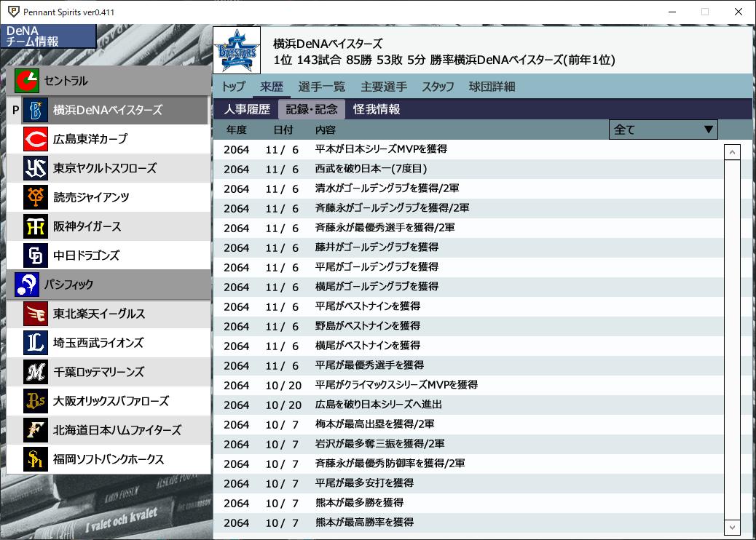756x540 pixels.
Task: Minimize the Pennant Spirits window
Action: (672, 12)
